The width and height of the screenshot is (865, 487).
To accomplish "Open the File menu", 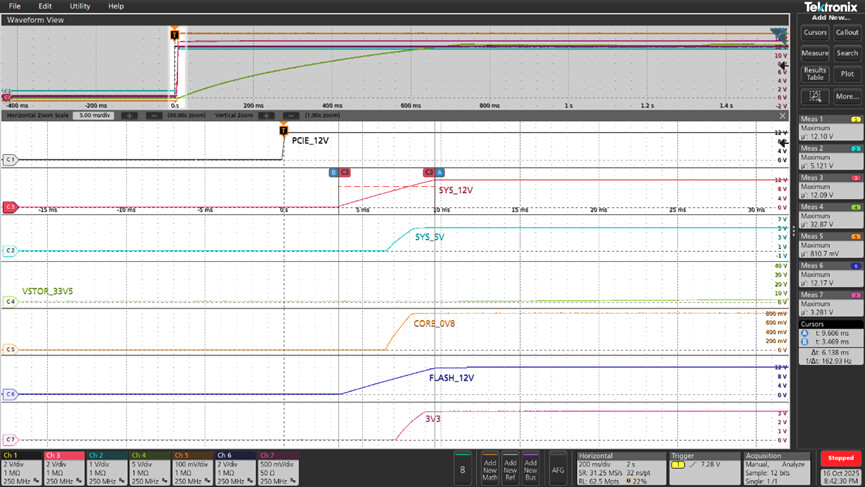I will coord(14,6).
